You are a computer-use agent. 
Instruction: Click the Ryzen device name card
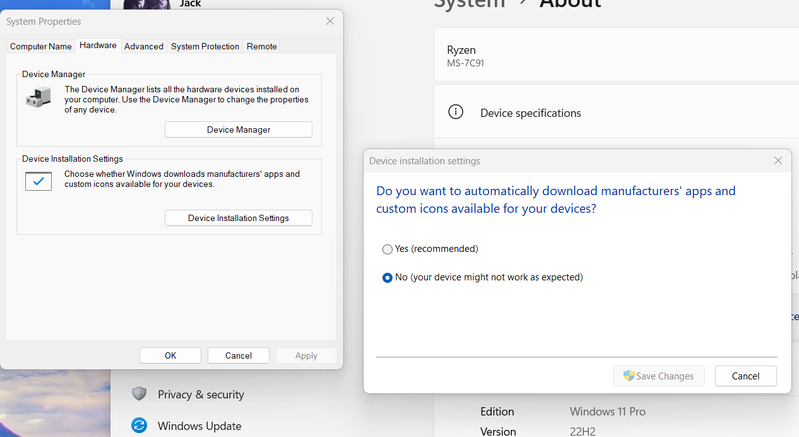(x=617, y=55)
